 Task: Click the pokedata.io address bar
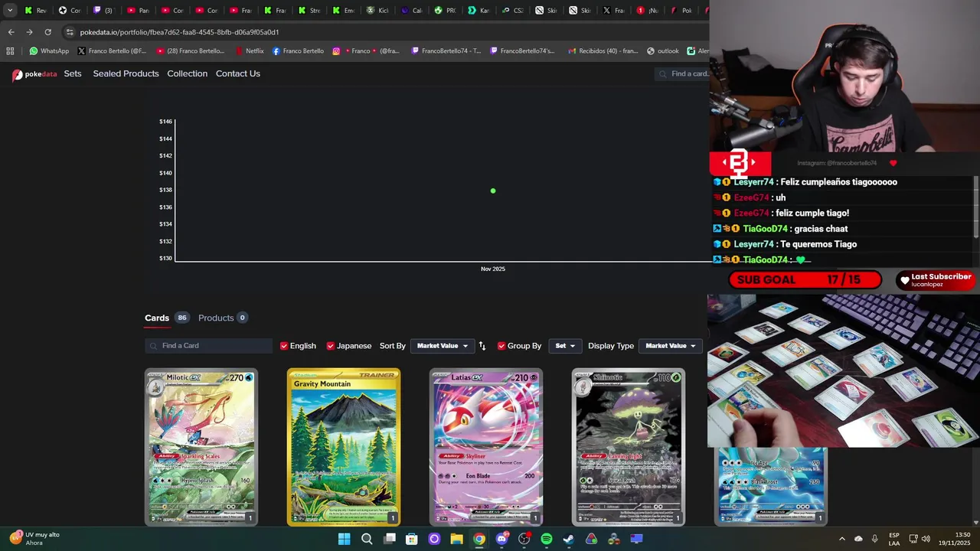tap(383, 32)
